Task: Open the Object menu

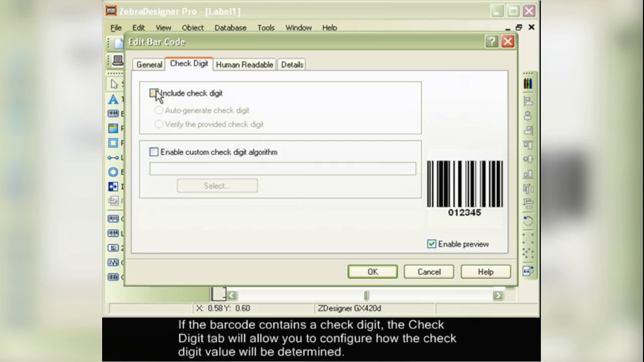Action: tap(193, 28)
